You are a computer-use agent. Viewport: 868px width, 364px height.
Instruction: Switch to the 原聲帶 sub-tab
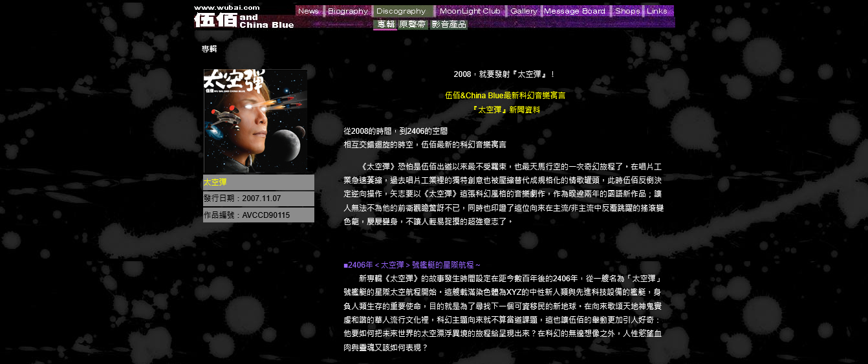(413, 25)
